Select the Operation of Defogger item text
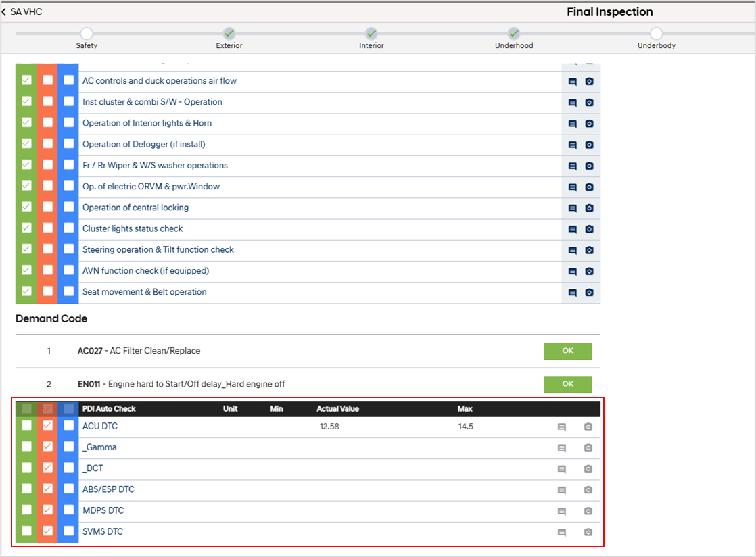 pyautogui.click(x=143, y=144)
